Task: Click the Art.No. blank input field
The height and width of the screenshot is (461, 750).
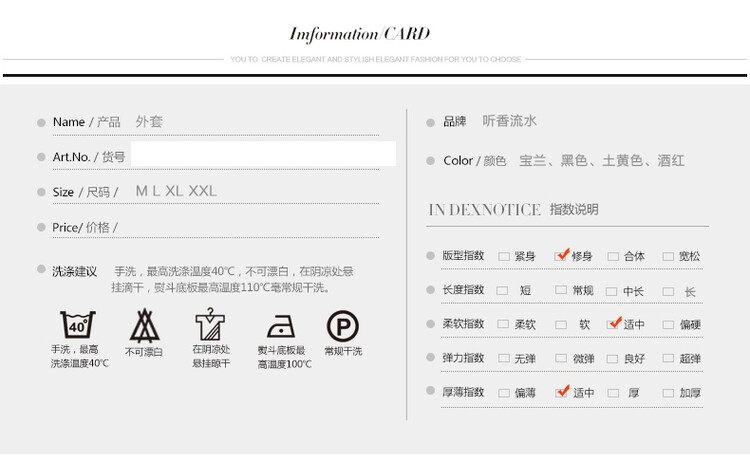Action: pos(263,154)
